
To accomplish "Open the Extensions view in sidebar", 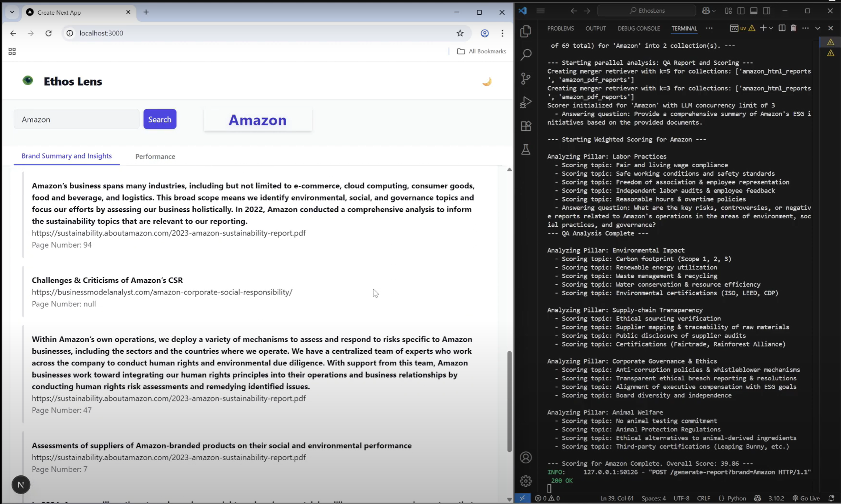I will coord(526,126).
